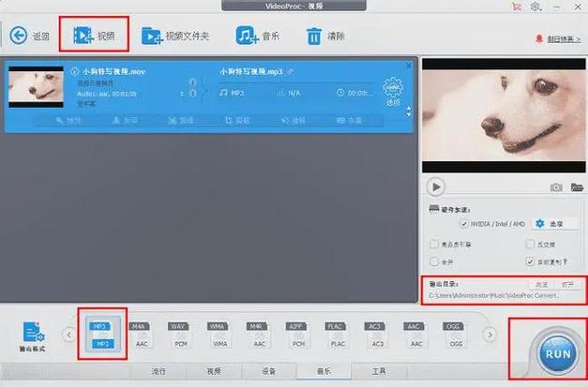588x387 pixels.
Task: Clear the list with the 清除 trash icon
Action: (x=314, y=37)
